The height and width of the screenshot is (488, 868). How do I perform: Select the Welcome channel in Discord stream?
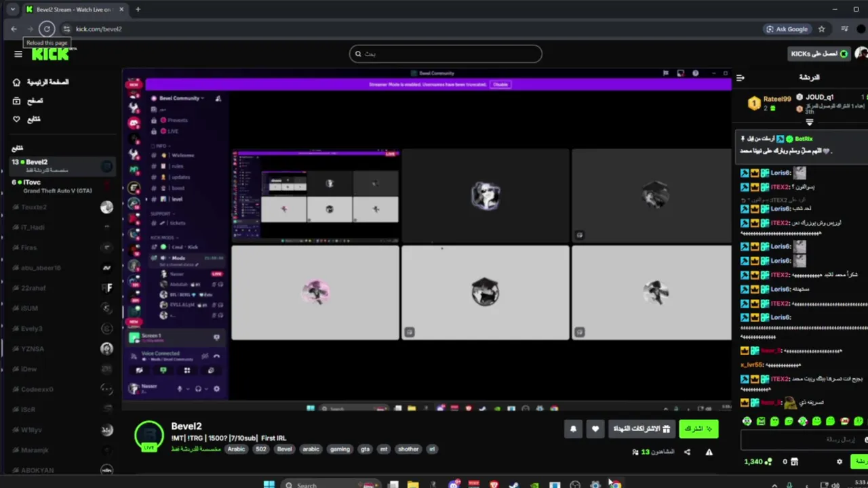[x=182, y=155]
